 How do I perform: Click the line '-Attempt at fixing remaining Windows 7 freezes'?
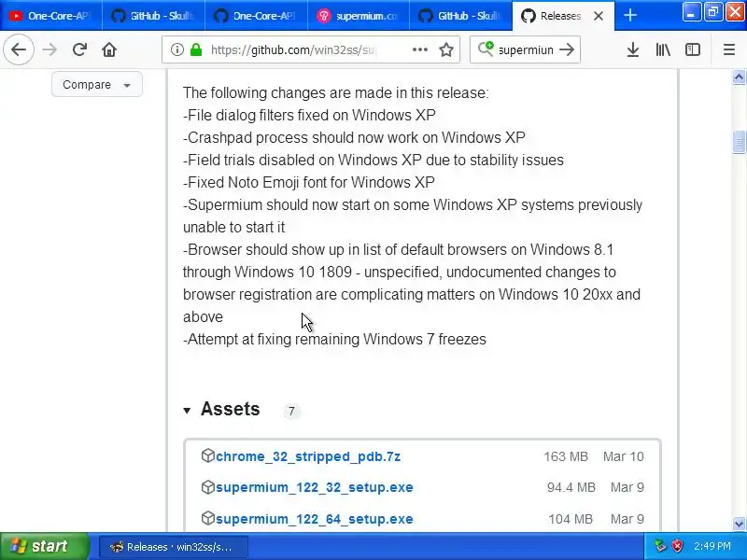pyautogui.click(x=334, y=339)
